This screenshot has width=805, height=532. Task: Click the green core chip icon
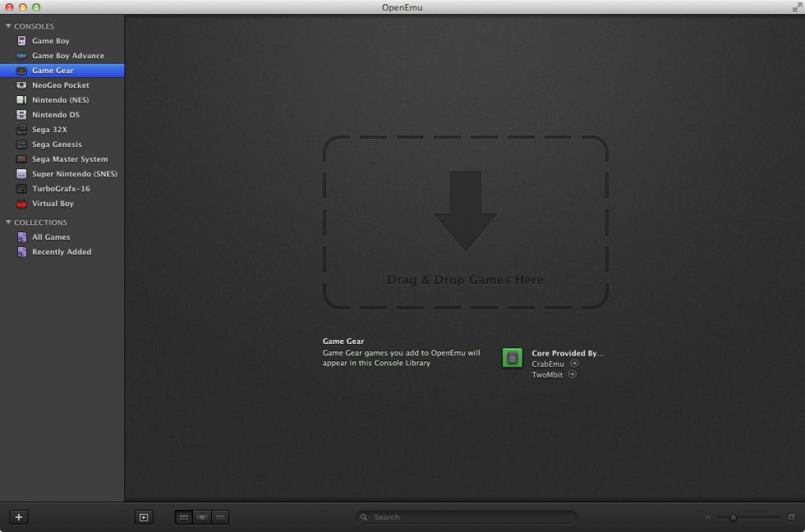512,358
